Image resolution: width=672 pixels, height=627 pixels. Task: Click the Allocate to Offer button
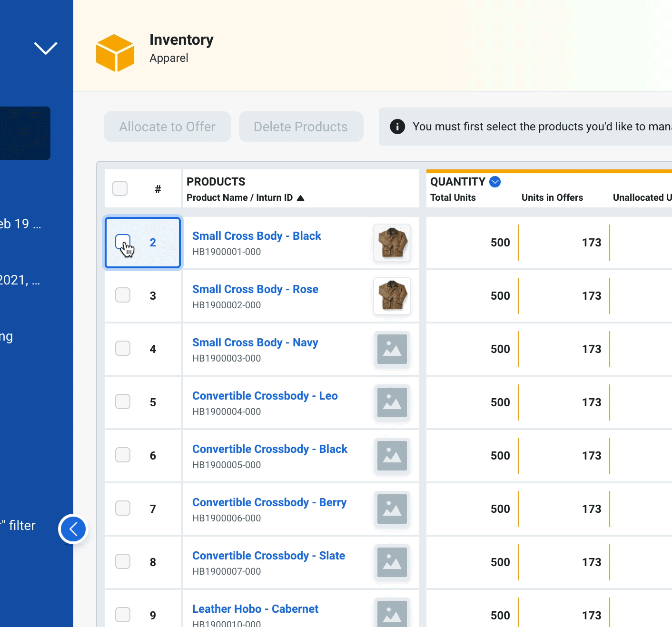pos(168,127)
